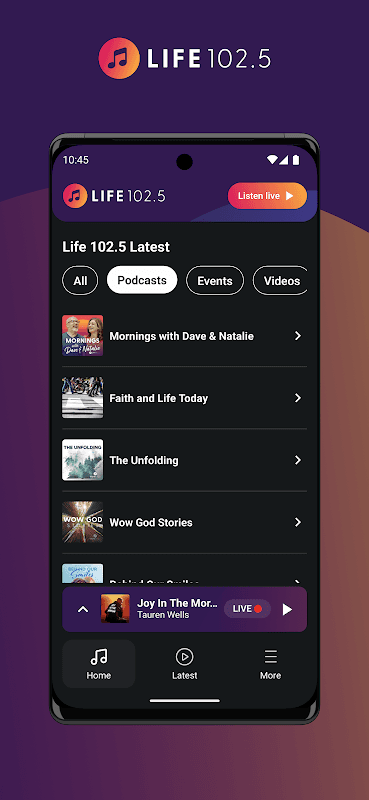Image resolution: width=369 pixels, height=800 pixels.
Task: Open The Unfolding podcast title
Action: click(x=144, y=460)
